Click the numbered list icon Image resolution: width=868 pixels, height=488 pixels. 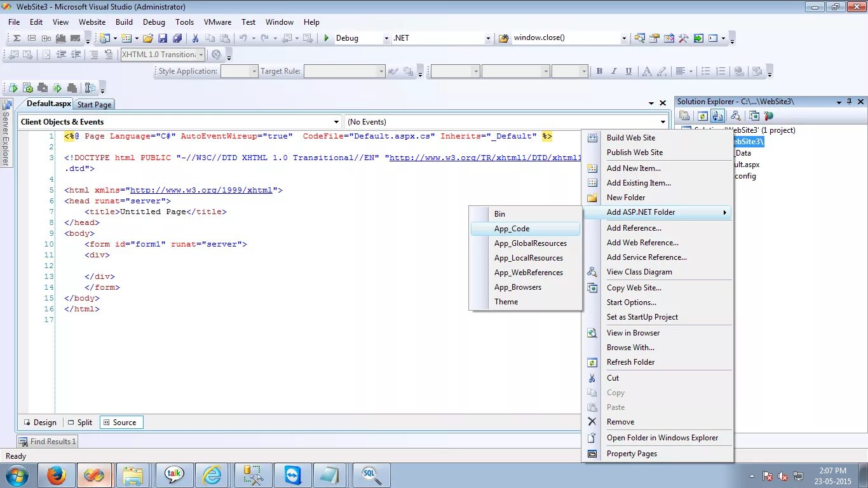(x=720, y=71)
